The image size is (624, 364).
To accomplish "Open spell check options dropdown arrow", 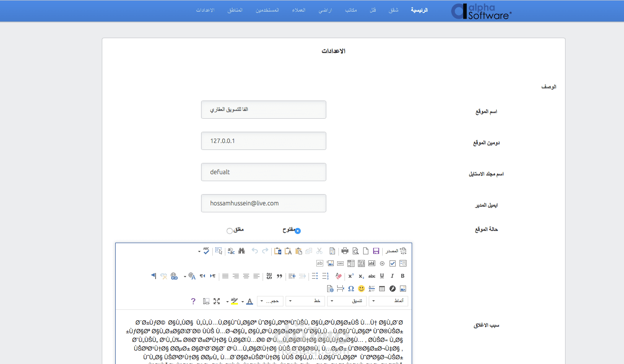I will (x=199, y=251).
